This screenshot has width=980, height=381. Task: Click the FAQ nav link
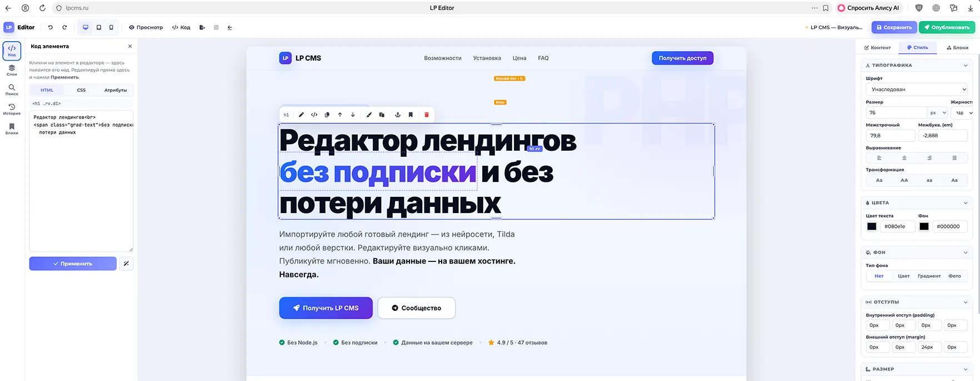tap(543, 58)
